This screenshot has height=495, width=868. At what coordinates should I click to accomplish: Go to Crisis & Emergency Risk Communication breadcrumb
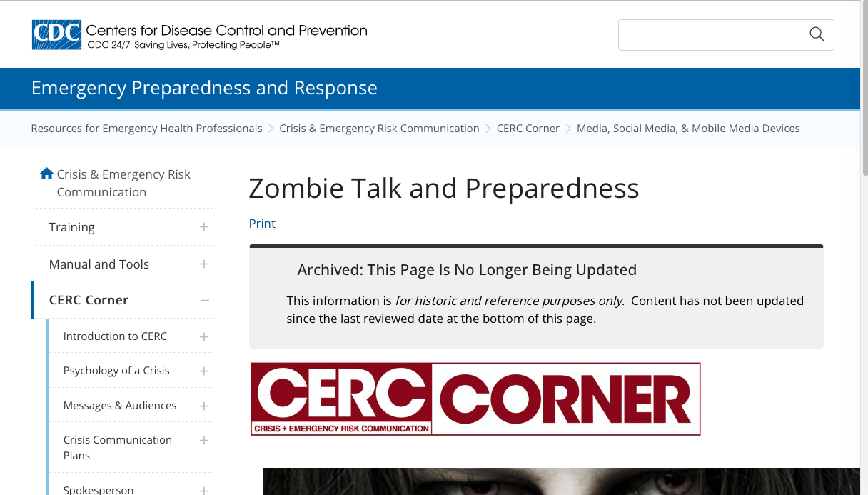point(379,129)
